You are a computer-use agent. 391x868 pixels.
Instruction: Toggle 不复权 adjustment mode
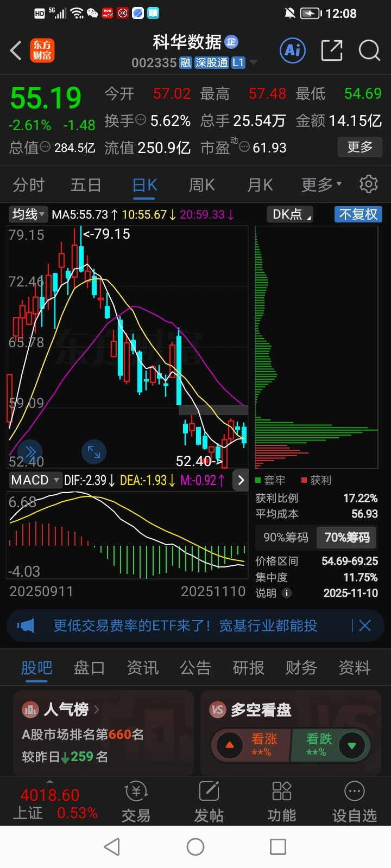click(358, 214)
